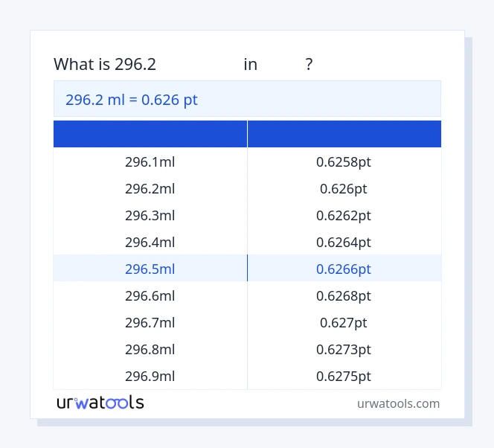Select the 0.6258pt table cell
494x448 pixels.
[x=344, y=161]
